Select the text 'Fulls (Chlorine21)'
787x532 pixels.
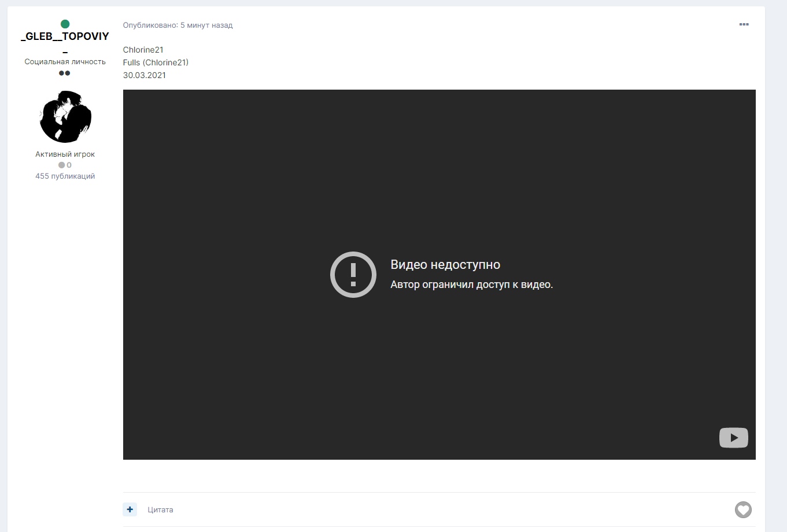click(x=156, y=62)
